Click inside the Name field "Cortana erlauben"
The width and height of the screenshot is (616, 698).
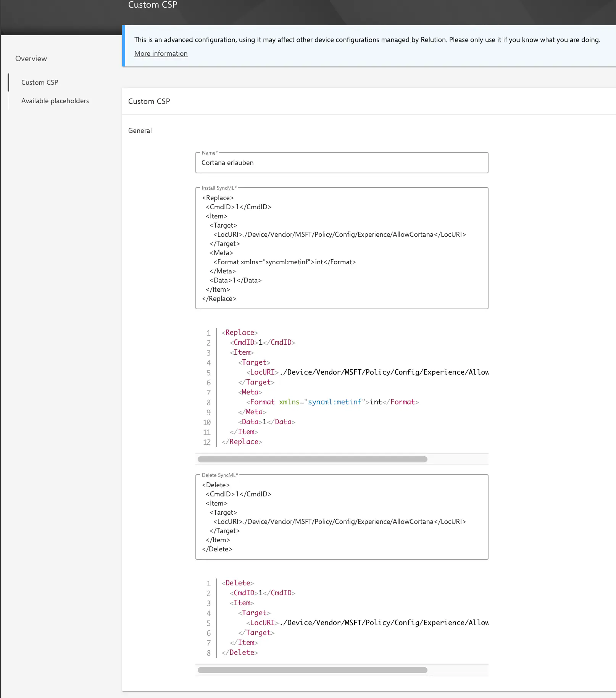342,163
